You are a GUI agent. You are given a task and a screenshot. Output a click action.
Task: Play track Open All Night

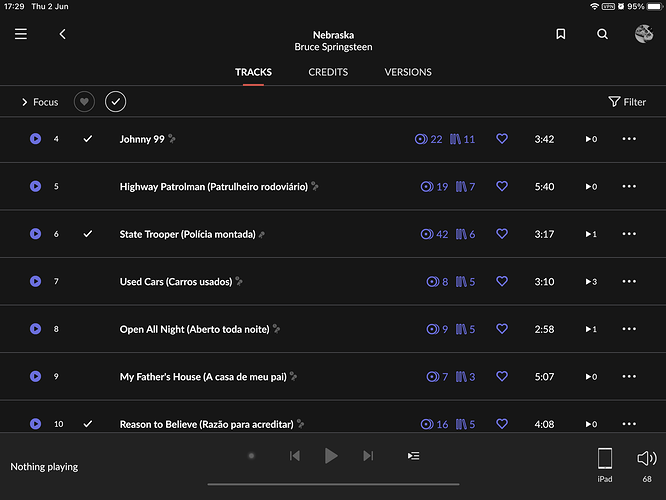pos(35,329)
